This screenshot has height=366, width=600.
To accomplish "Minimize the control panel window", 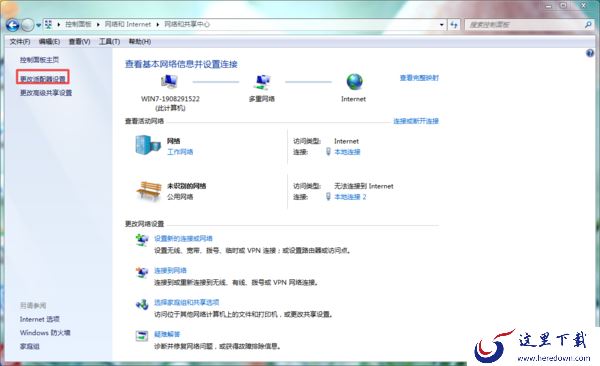I will (x=548, y=5).
